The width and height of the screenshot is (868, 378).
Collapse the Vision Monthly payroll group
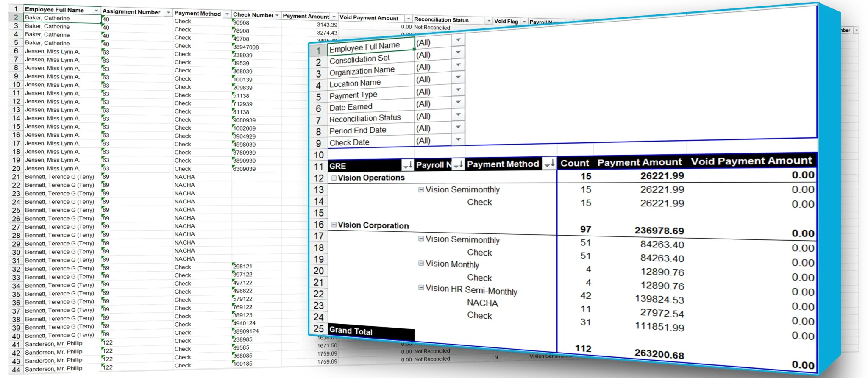421,263
